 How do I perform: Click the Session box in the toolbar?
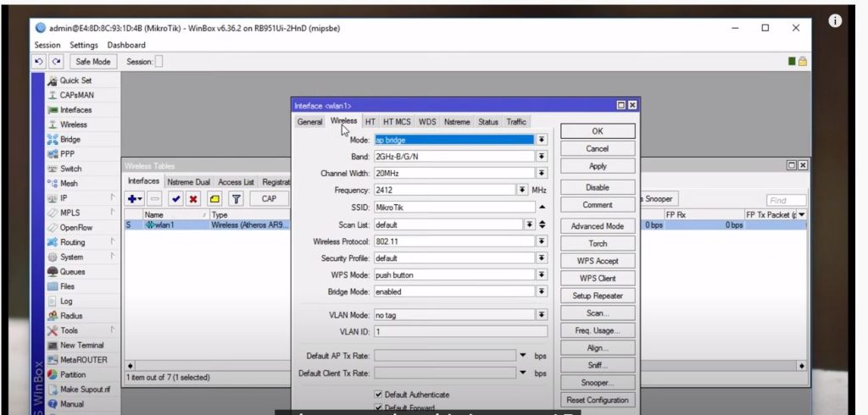(159, 62)
